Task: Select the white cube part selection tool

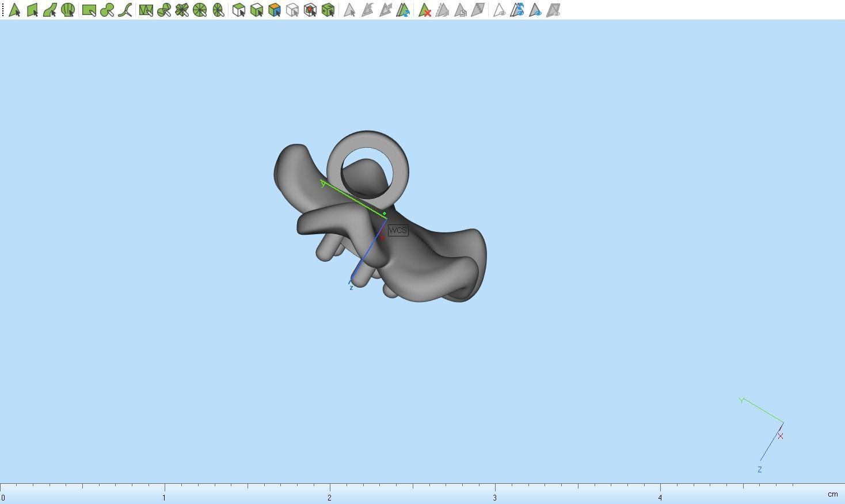Action: coord(239,10)
